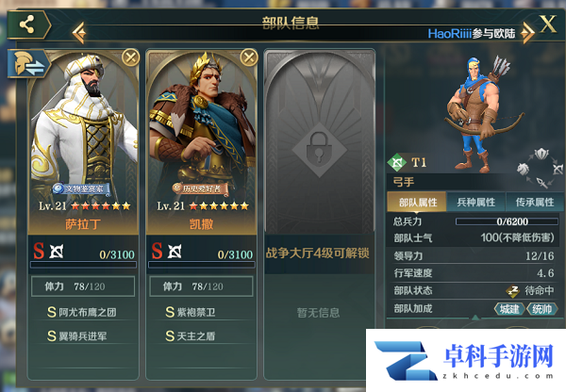This screenshot has height=392, width=566.
Task: Open the 阿尤布鹰之团 skill entry
Action: point(81,312)
